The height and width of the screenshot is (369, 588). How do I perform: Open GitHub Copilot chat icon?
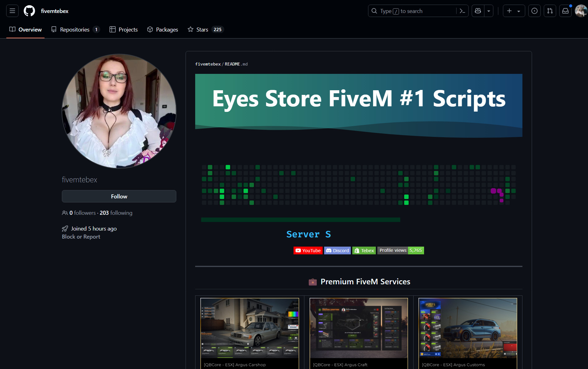click(x=478, y=11)
